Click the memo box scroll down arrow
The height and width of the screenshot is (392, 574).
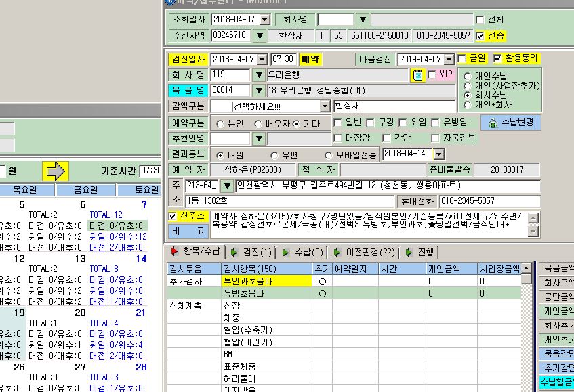(x=533, y=232)
